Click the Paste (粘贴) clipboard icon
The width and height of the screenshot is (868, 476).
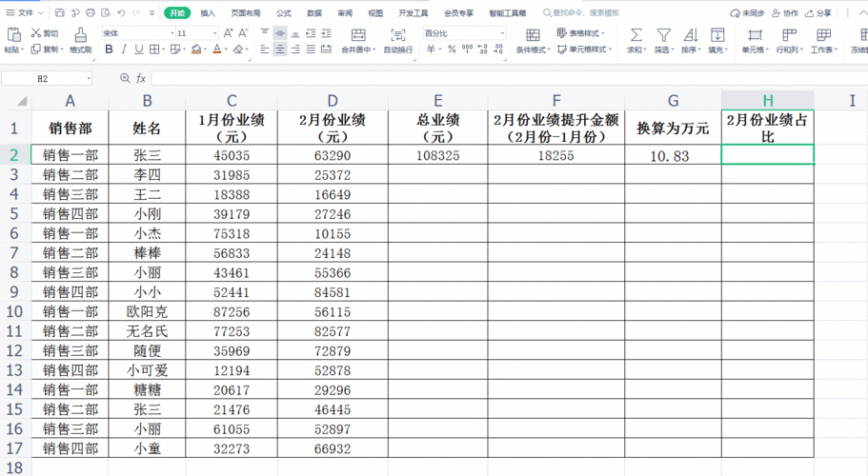coord(14,34)
